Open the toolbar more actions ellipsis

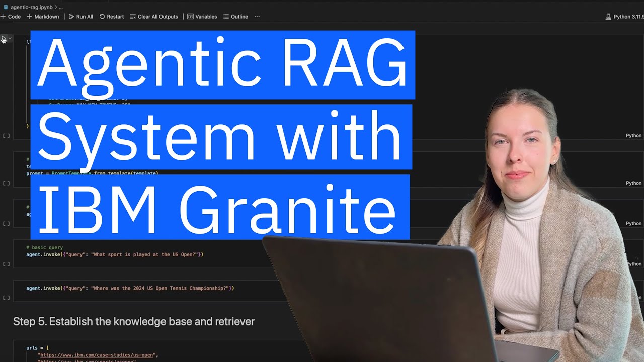[257, 17]
